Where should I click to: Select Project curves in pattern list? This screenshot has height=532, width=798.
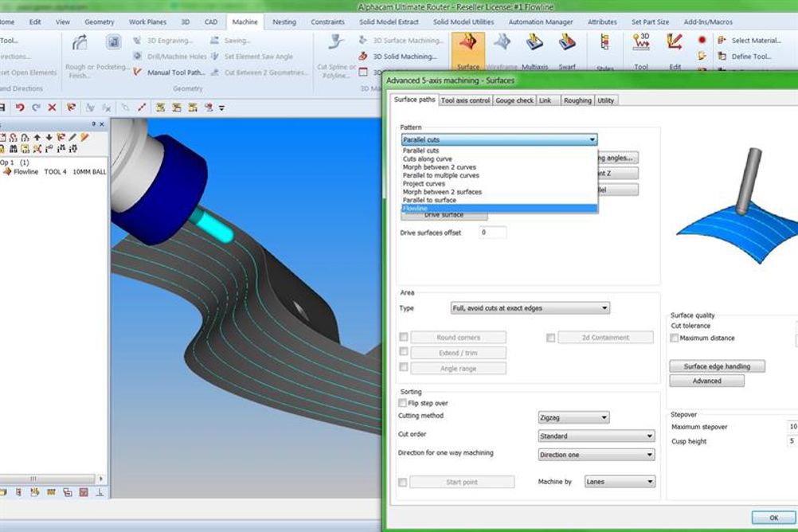(x=424, y=183)
